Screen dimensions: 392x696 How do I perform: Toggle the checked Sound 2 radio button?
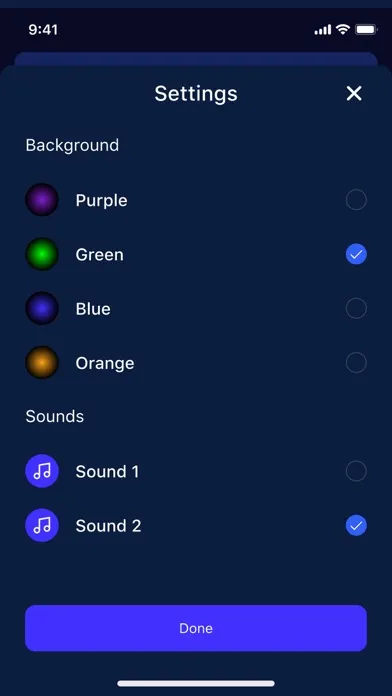pos(356,526)
